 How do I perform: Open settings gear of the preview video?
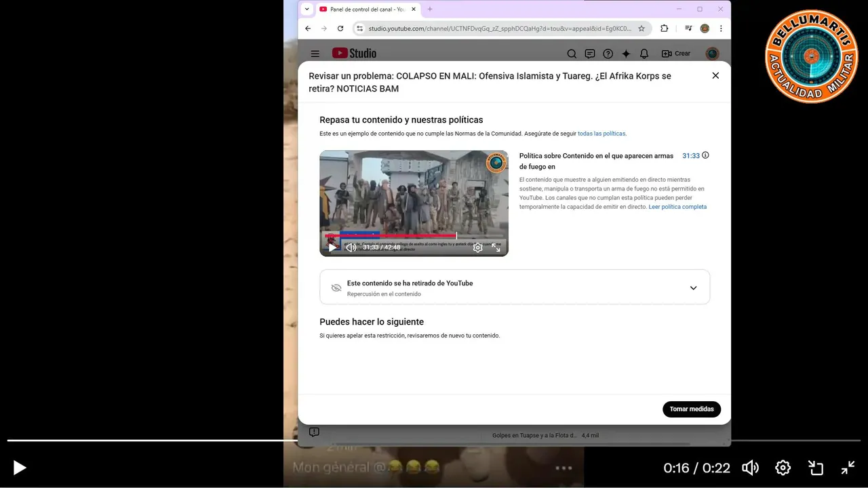click(x=477, y=247)
